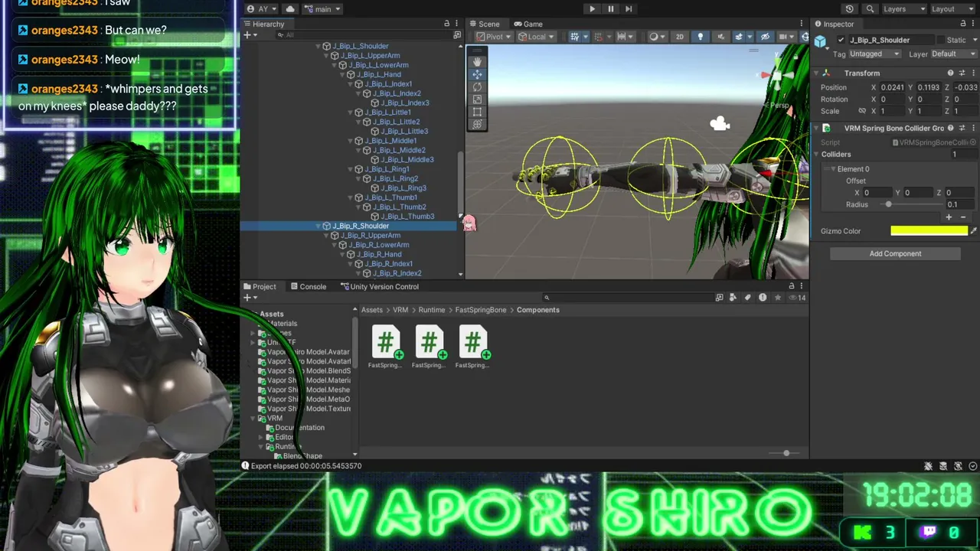This screenshot has width=980, height=551.
Task: Open the Console tab
Action: [x=308, y=286]
